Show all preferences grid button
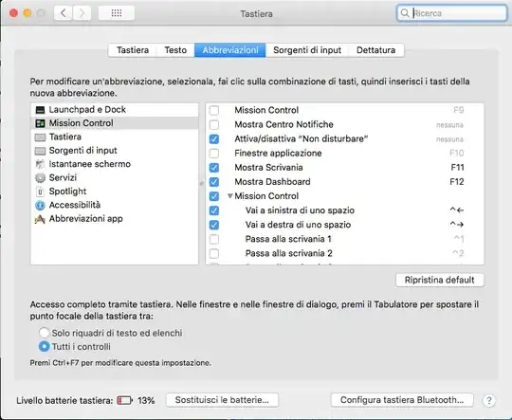 117,13
